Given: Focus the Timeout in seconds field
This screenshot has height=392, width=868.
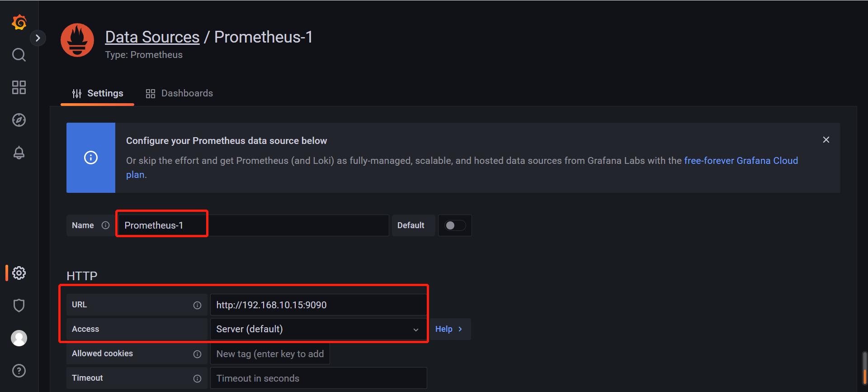Looking at the screenshot, I should [x=319, y=378].
